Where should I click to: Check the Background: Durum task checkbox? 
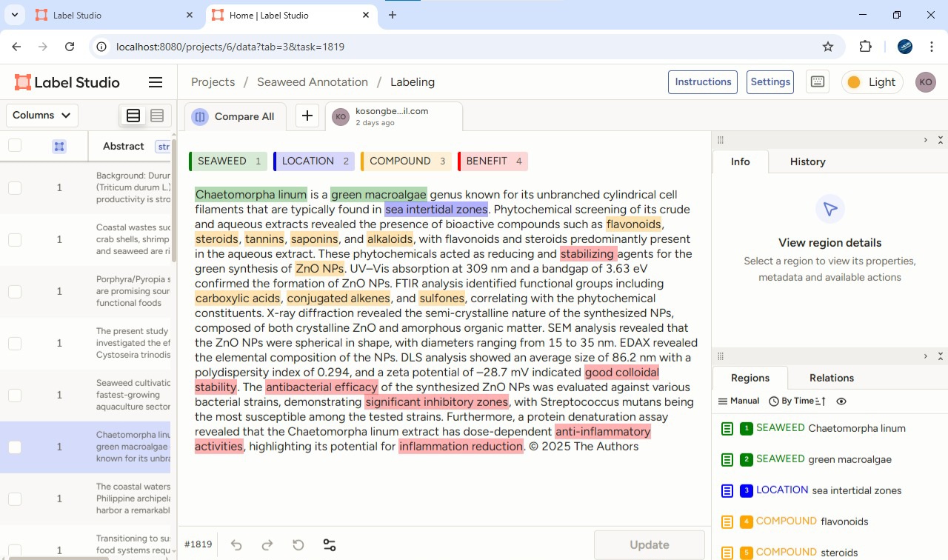[15, 188]
